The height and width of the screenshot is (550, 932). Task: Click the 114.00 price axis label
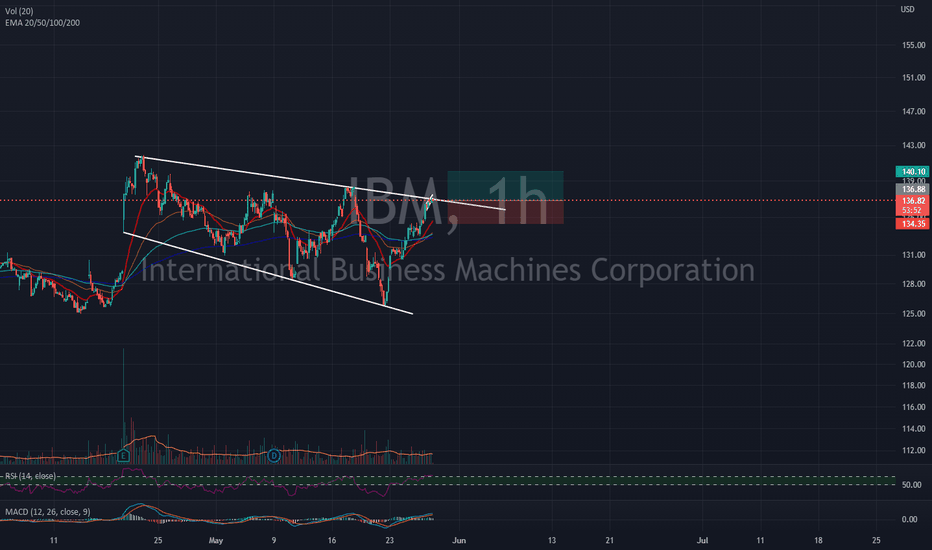914,429
